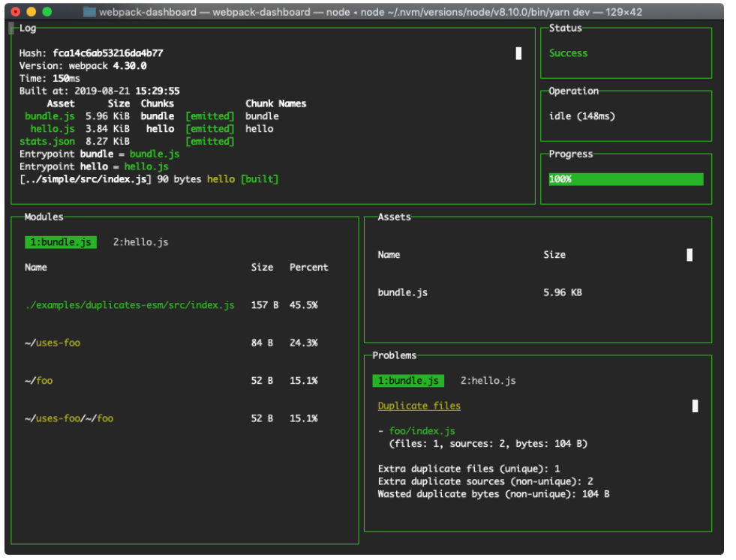Click [../simple/src/index.js] in the Log
Screen dimensions: 736x560
point(86,180)
